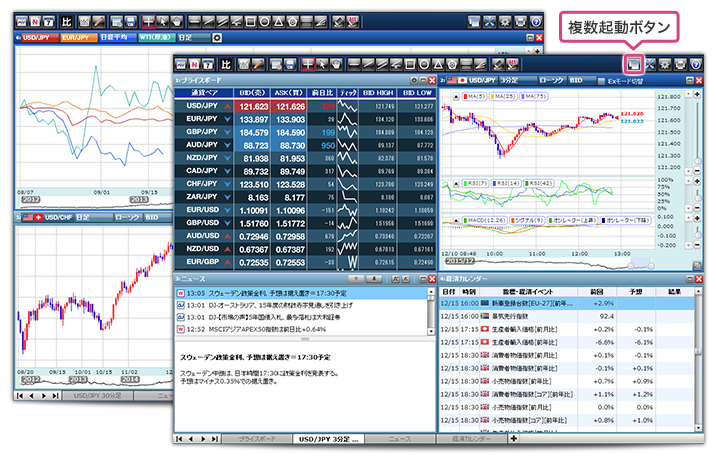716x460 pixels.
Task: Open the 日足 timeframe dropdown in the back window top panel
Action: 195,37
